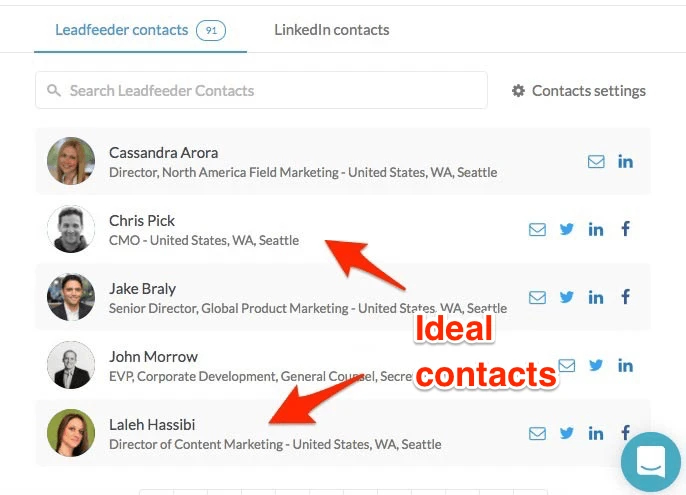Select the John Morrow contact row
This screenshot has height=495, width=686.
point(300,365)
